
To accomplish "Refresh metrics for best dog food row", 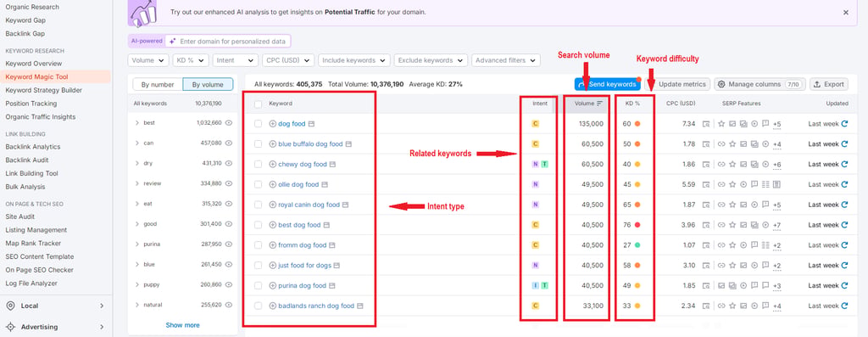I will click(844, 225).
